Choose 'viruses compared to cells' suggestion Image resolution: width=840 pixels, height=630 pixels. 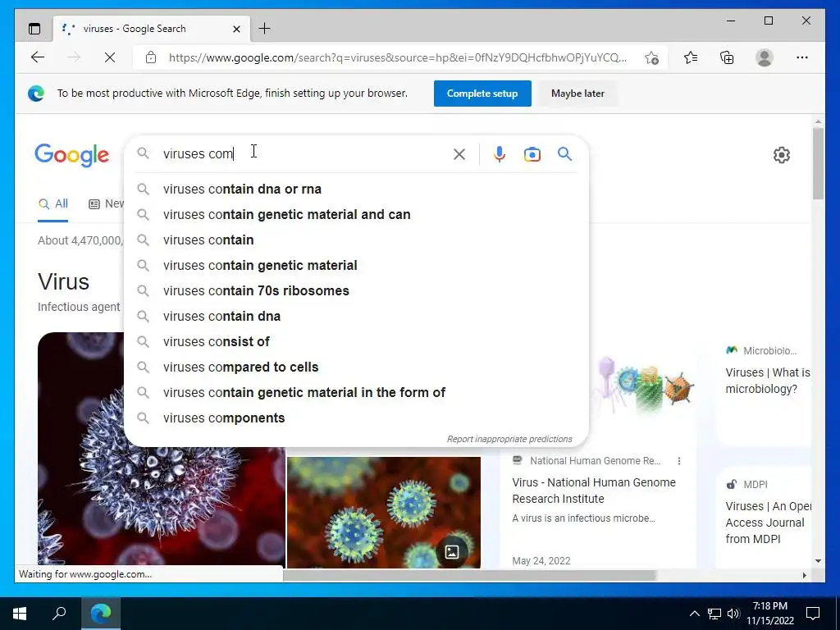point(356,367)
